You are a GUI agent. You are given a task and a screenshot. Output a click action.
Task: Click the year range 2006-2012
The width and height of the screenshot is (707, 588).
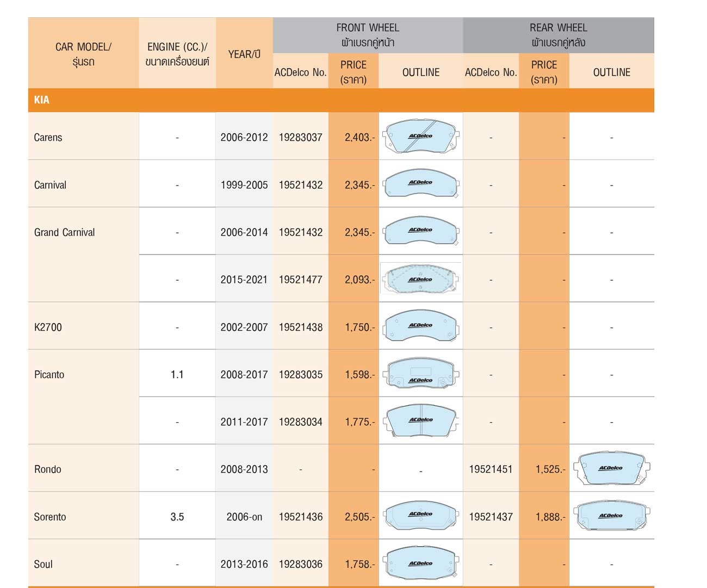(244, 137)
